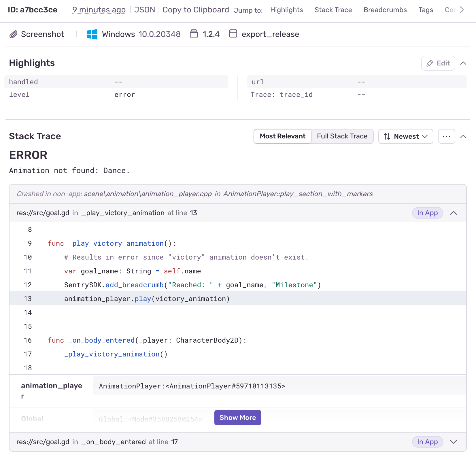Image resolution: width=476 pixels, height=462 pixels.
Task: Click the export_release environment name
Action: [270, 34]
